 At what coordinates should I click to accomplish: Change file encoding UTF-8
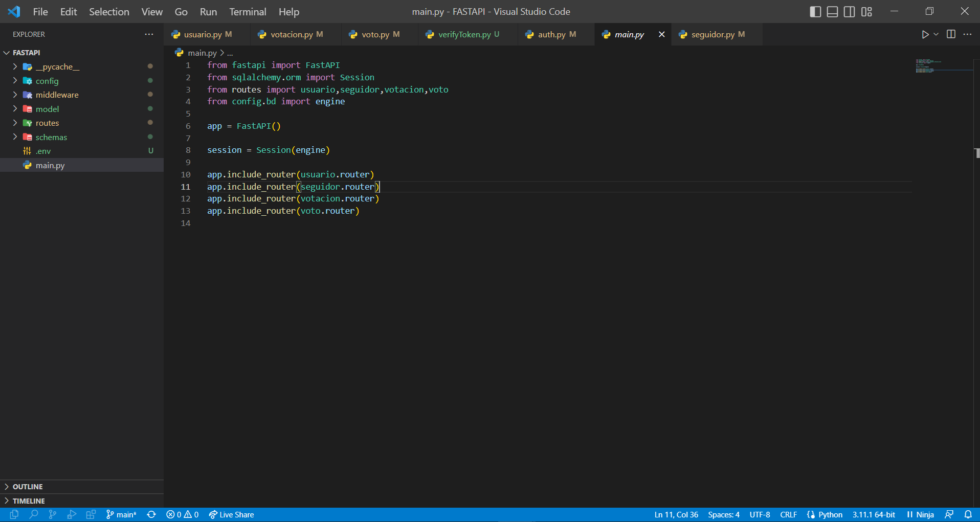tap(760, 514)
